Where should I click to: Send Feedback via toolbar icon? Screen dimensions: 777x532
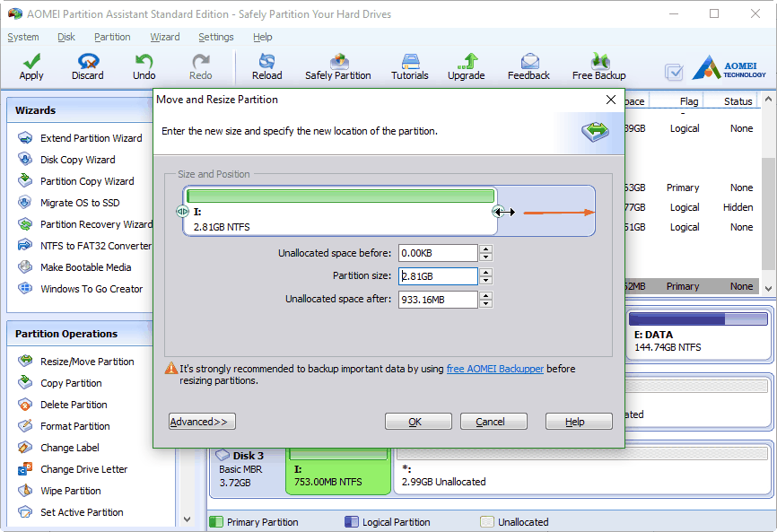coord(528,65)
